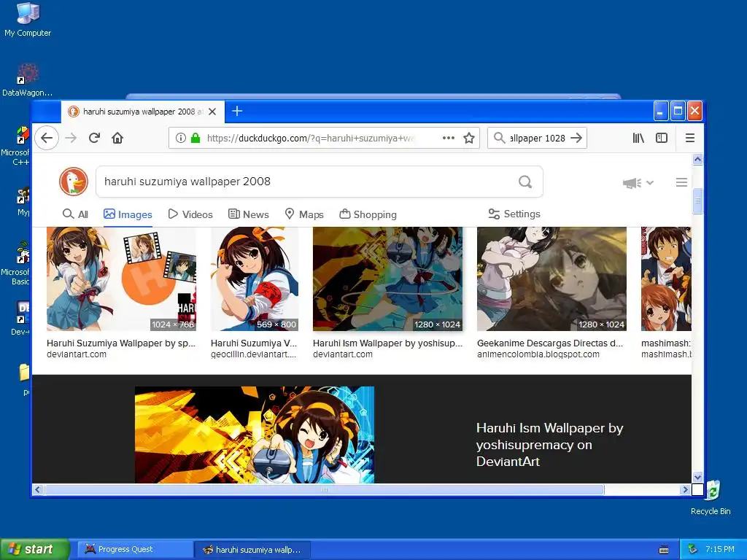
Task: Click the green padlock security icon
Action: click(x=195, y=138)
